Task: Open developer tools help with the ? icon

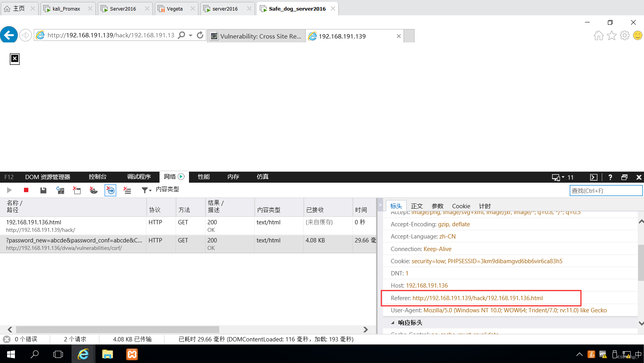Action: pyautogui.click(x=610, y=177)
